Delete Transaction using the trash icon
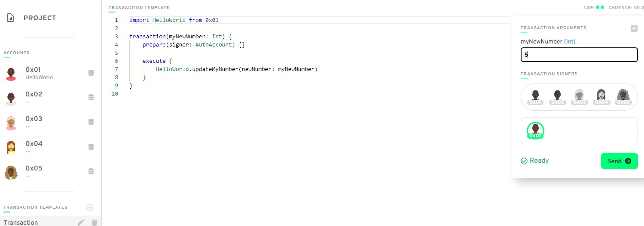 point(95,223)
